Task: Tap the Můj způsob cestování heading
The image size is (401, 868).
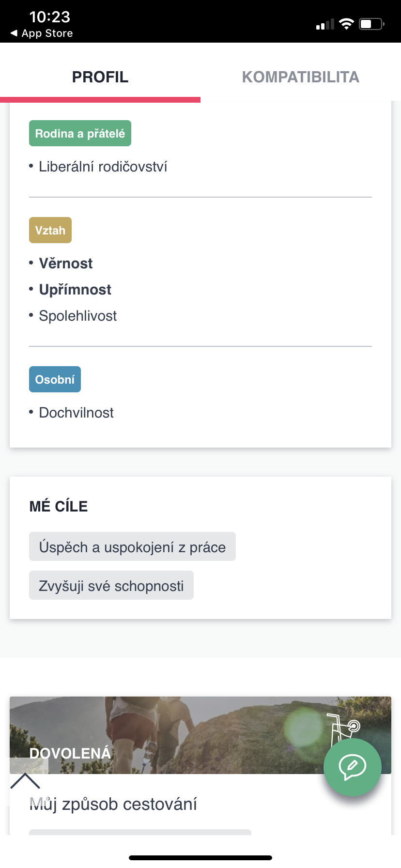Action: pyautogui.click(x=113, y=804)
